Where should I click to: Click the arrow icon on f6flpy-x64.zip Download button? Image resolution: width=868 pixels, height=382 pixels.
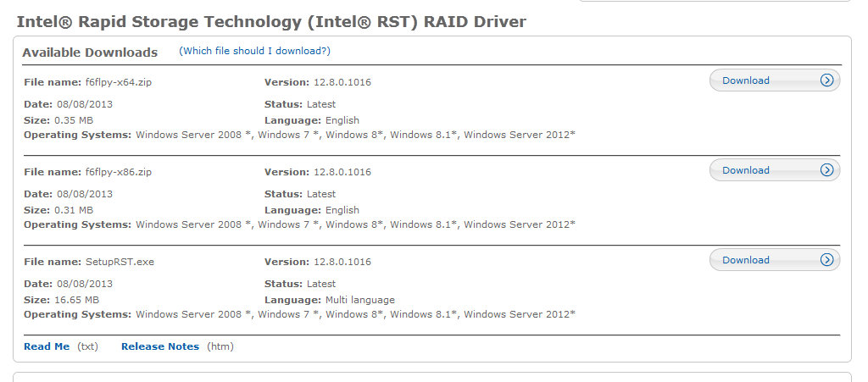click(x=826, y=80)
